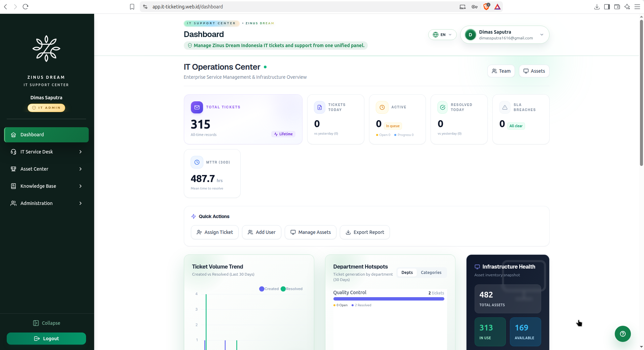Click the Quality Control progress bar

389,299
